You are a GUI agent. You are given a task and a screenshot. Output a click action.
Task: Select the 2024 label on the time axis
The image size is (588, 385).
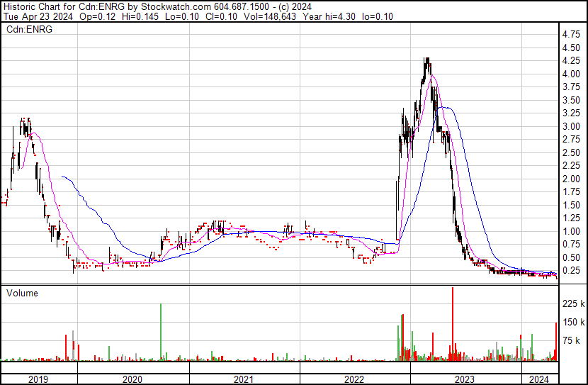tap(540, 379)
